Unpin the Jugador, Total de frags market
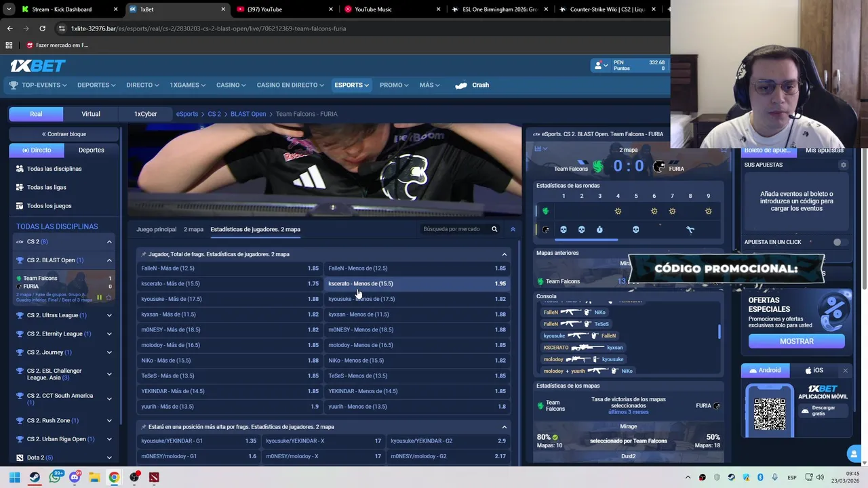868x488 pixels. click(x=143, y=254)
